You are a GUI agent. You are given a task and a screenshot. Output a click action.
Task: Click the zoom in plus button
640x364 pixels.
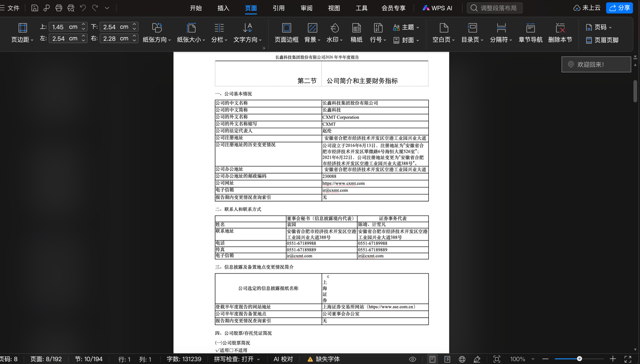point(613,359)
